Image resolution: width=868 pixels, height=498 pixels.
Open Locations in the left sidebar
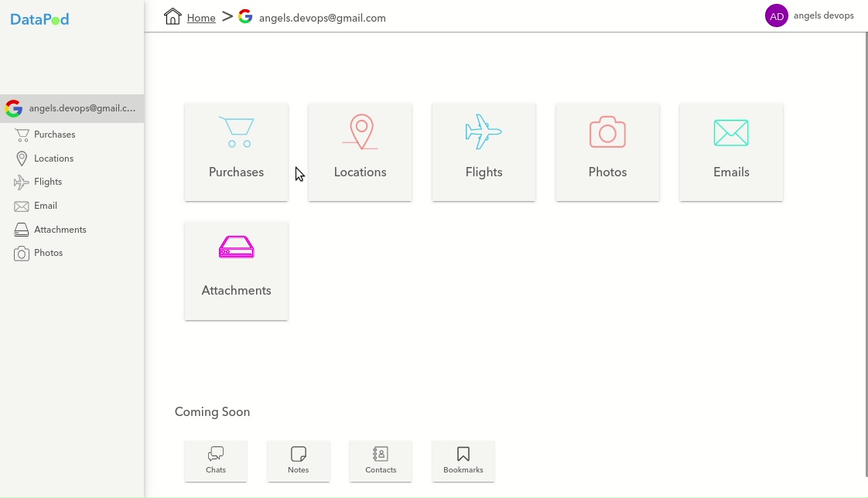pos(53,159)
